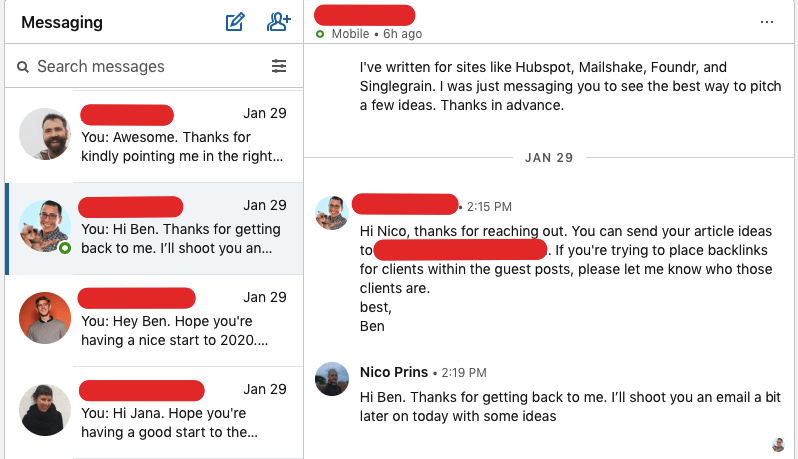Click the magnifier search icon
Viewport: 798px width, 459px height.
click(23, 67)
